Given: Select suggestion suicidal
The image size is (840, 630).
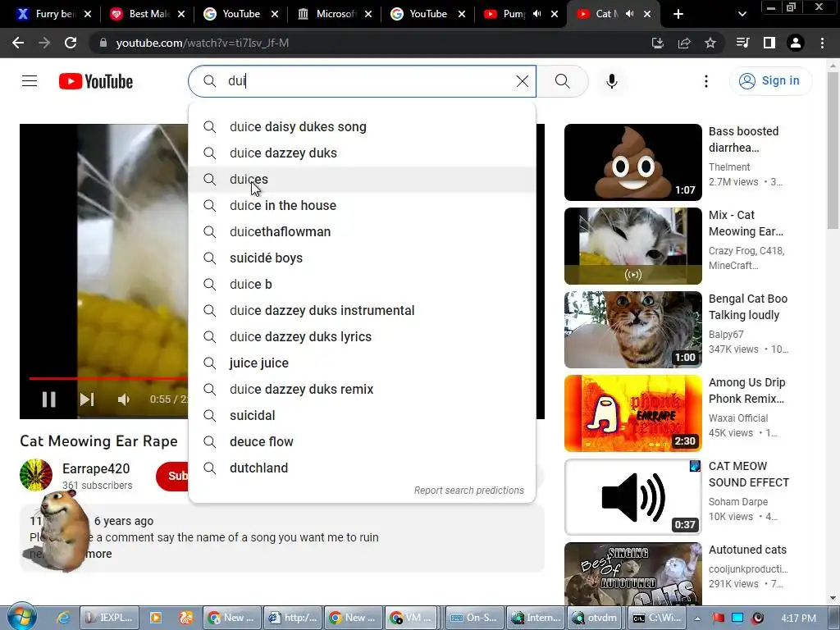Looking at the screenshot, I should (362, 415).
